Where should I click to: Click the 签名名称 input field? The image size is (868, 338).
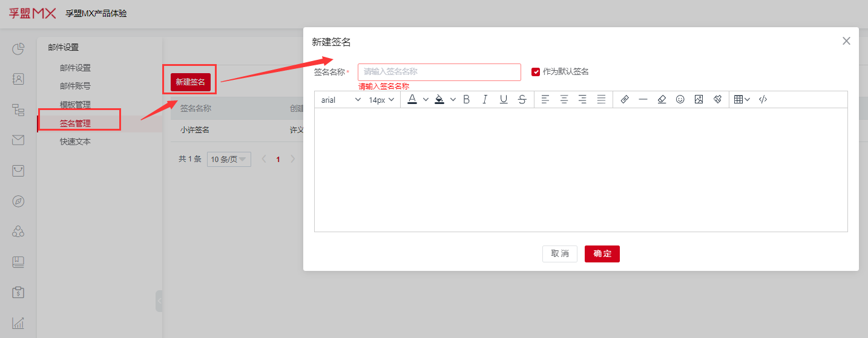(x=439, y=72)
